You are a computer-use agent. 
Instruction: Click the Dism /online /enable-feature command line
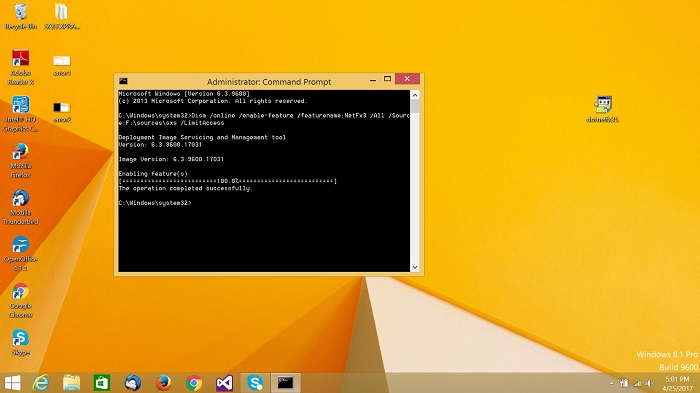(264, 119)
